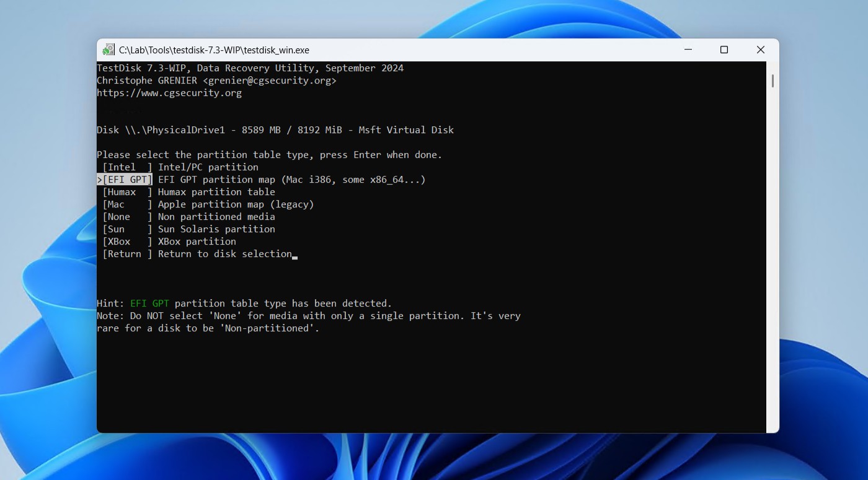Click the Note warning about selecting None
Image resolution: width=868 pixels, height=480 pixels.
pos(309,315)
